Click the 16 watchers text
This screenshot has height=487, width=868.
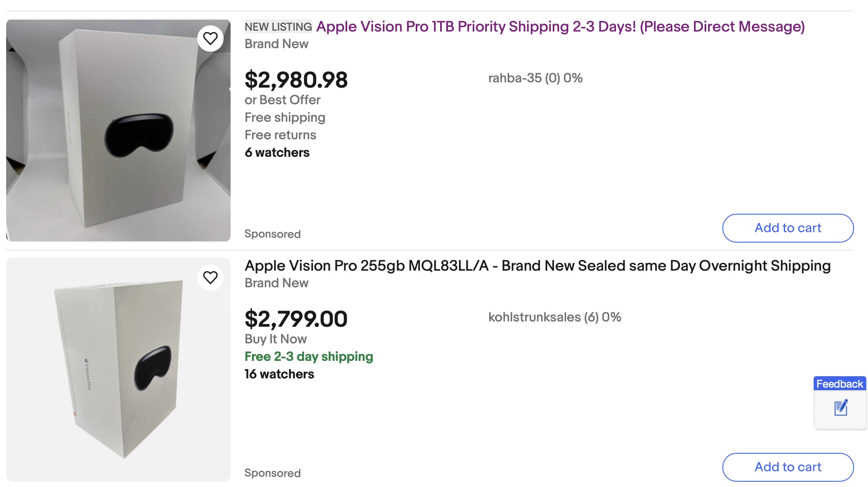tap(279, 374)
